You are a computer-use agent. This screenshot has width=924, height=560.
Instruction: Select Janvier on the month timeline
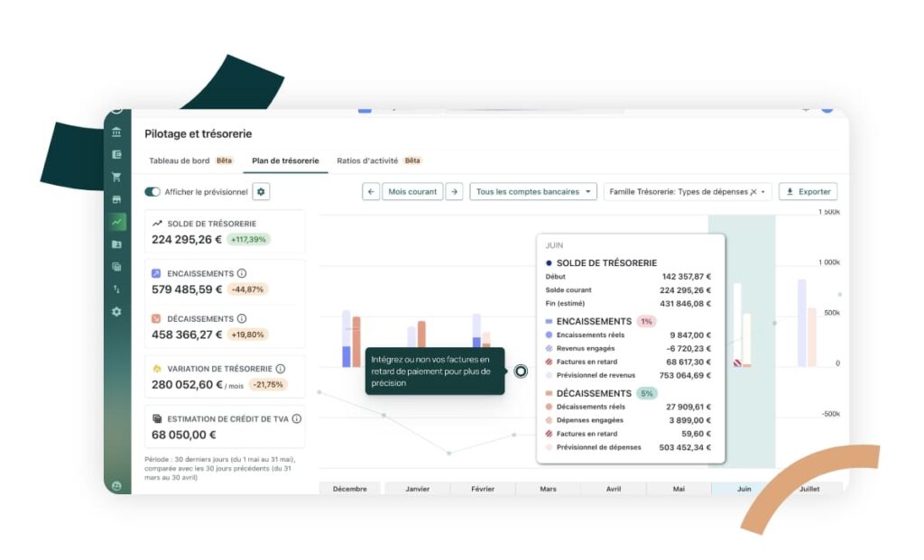tap(417, 489)
